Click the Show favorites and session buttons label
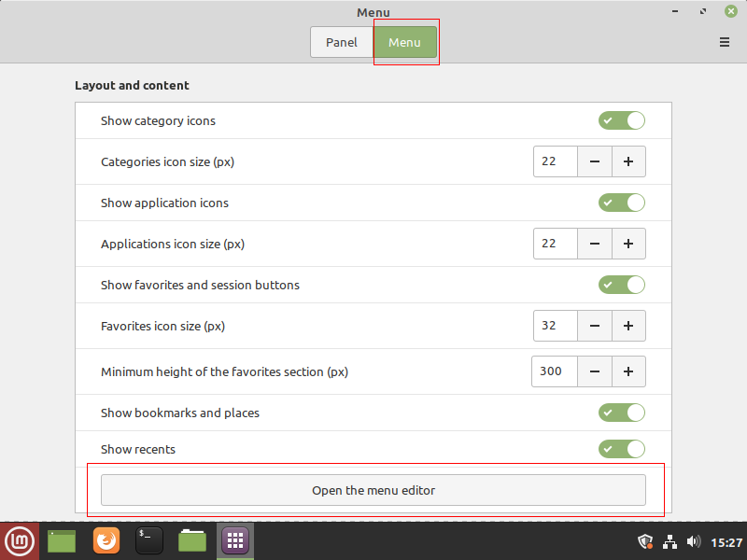747x560 pixels. click(200, 286)
